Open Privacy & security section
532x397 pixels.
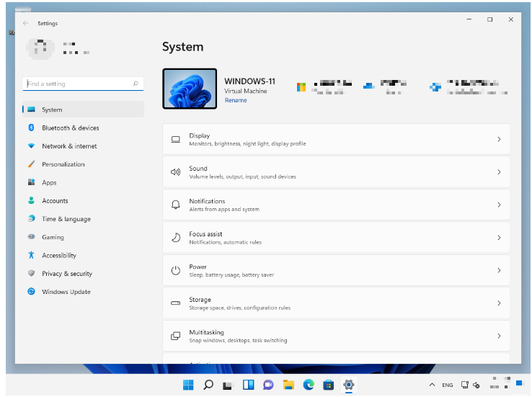(83, 274)
